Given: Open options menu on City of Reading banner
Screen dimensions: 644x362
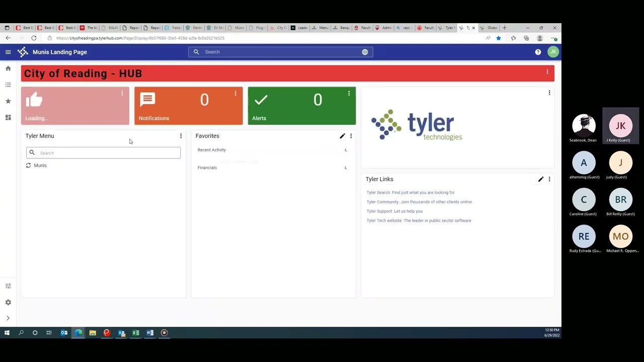Looking at the screenshot, I should click(547, 72).
